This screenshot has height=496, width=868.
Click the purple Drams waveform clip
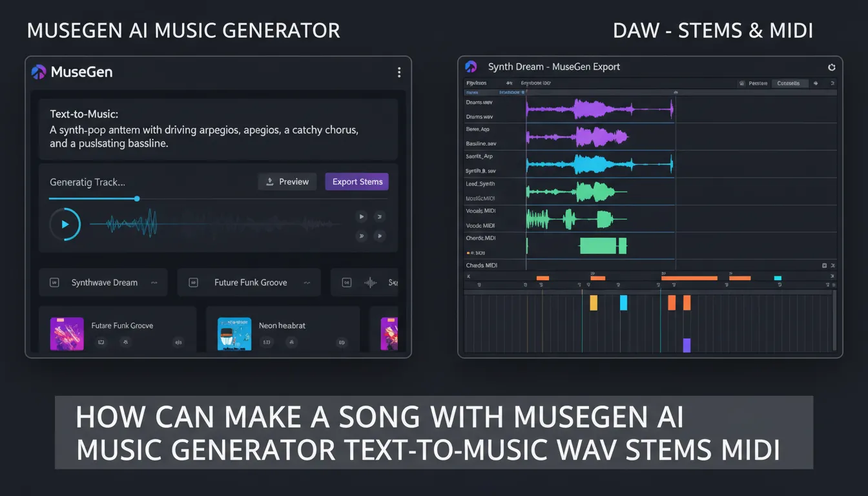pos(599,109)
